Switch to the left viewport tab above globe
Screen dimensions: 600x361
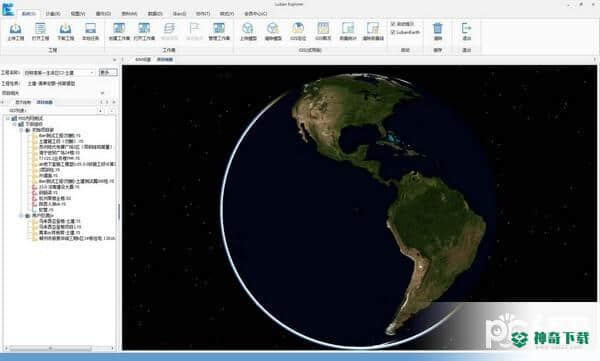143,60
